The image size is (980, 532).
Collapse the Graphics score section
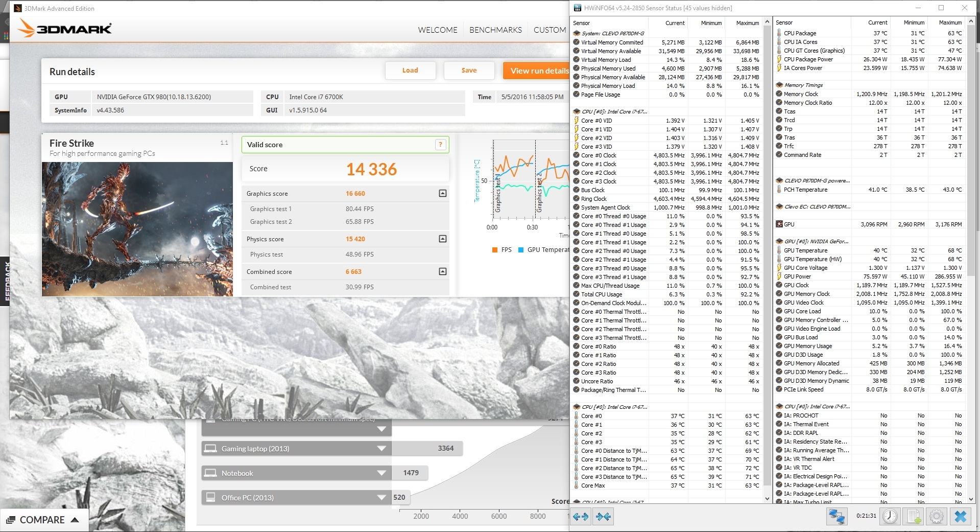(443, 193)
